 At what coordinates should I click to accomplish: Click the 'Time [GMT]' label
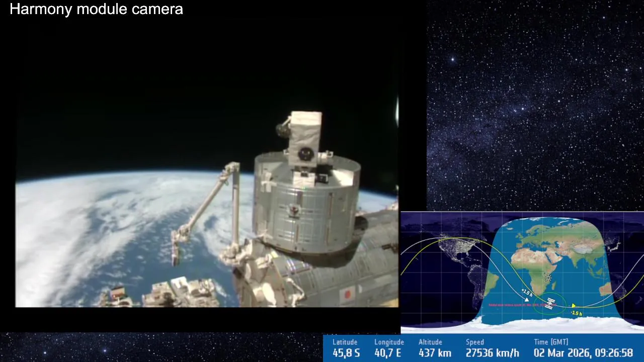point(551,342)
